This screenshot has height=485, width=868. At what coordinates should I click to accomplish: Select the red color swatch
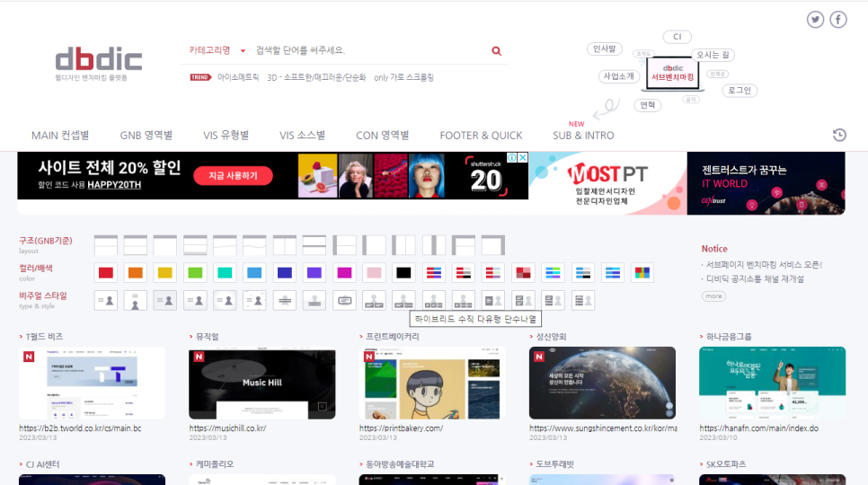tap(106, 273)
